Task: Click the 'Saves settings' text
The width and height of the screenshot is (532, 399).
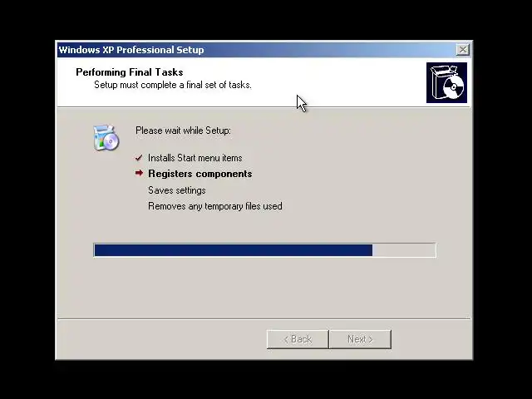Action: pyautogui.click(x=177, y=190)
